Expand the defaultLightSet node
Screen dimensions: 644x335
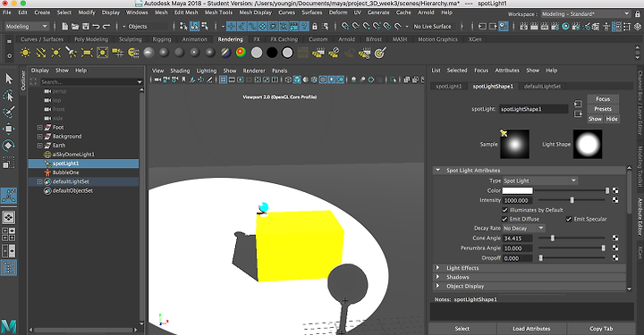pyautogui.click(x=40, y=181)
